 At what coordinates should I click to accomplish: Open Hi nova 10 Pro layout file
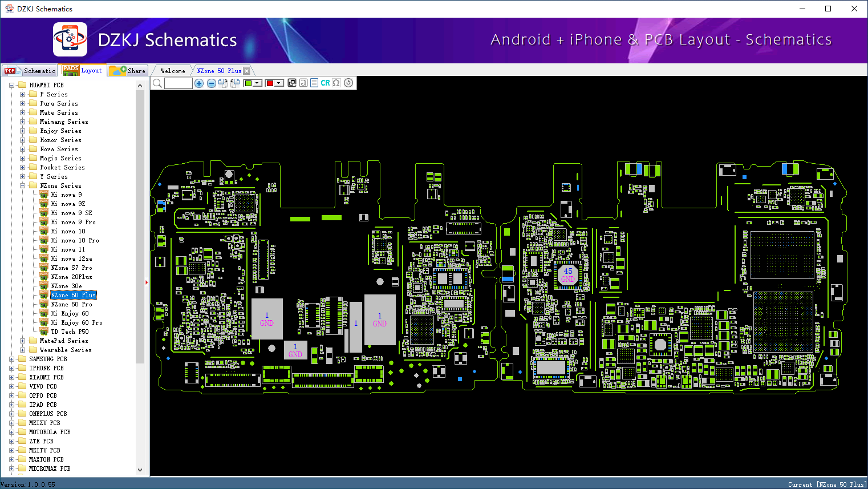click(x=75, y=240)
